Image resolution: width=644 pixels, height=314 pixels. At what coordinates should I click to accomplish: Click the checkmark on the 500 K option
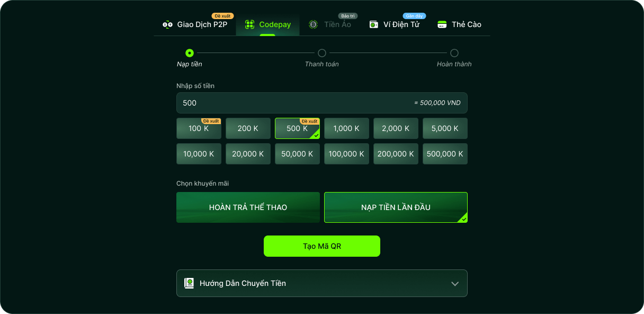(x=316, y=135)
